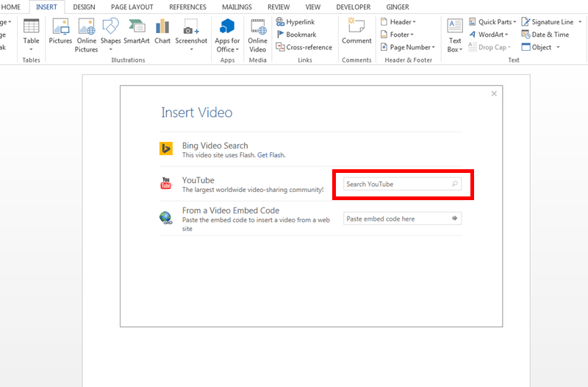Focus the Search YouTube field

pos(402,184)
